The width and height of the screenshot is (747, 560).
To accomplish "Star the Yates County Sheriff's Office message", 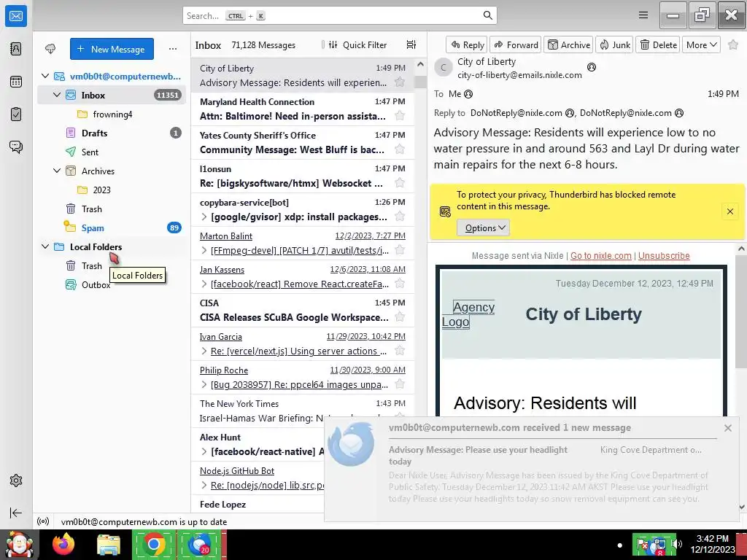I will pyautogui.click(x=400, y=149).
